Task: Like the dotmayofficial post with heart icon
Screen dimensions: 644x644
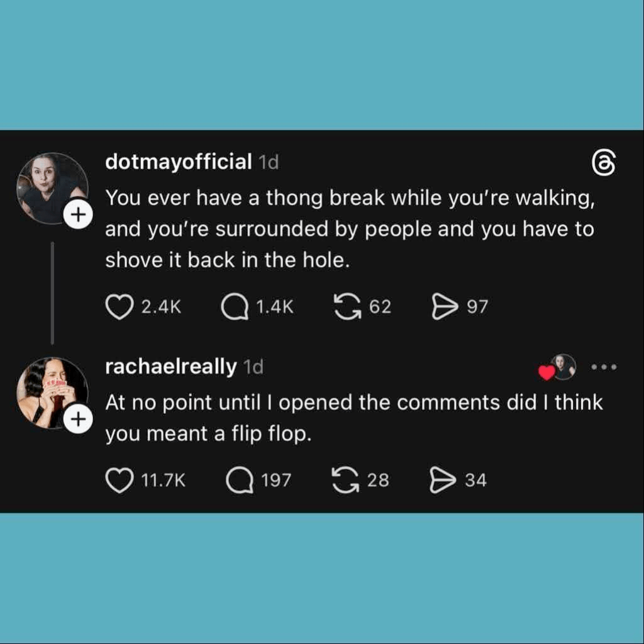Action: (x=118, y=308)
